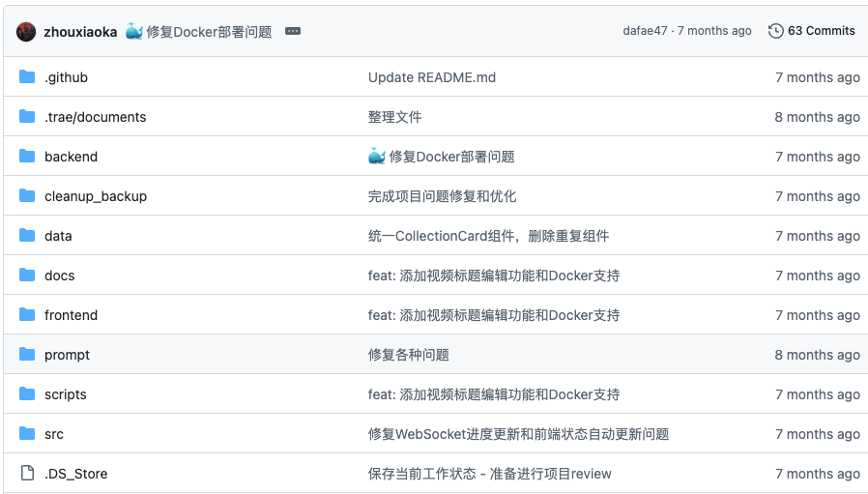Image resolution: width=868 pixels, height=494 pixels.
Task: Open the latest commit 修复Docker部署问题 in header
Action: (209, 32)
